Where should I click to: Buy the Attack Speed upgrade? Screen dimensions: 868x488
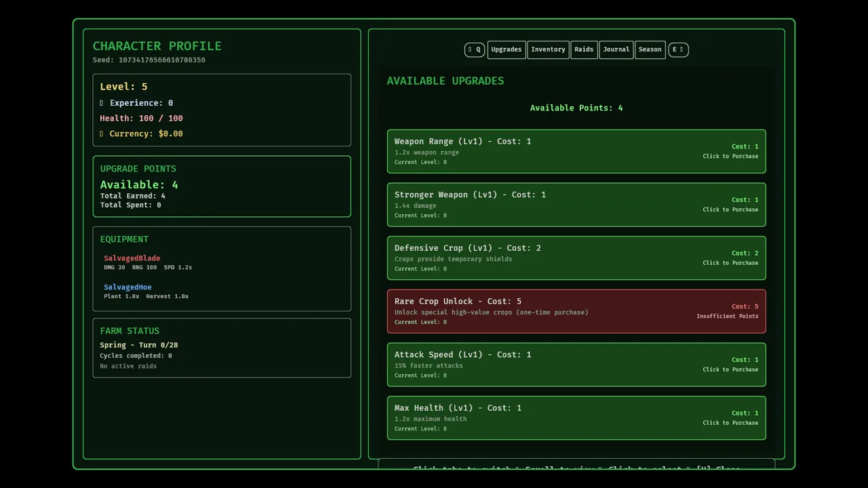coord(576,365)
